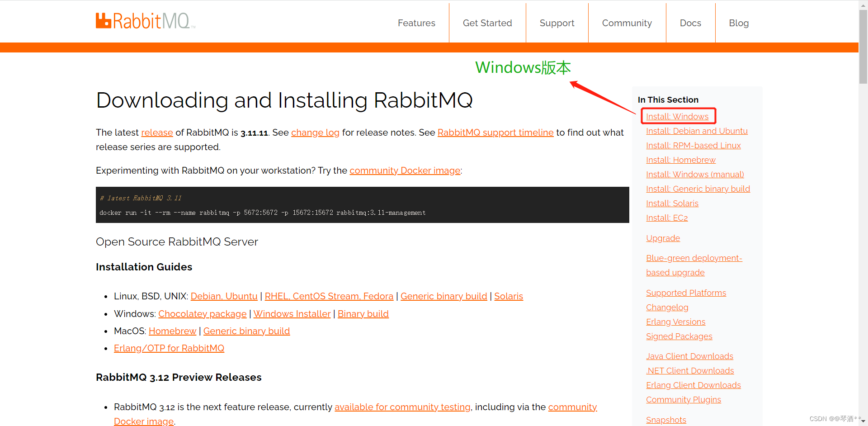Open the Debian, Ubuntu guide link
This screenshot has width=868, height=426.
[x=224, y=296]
